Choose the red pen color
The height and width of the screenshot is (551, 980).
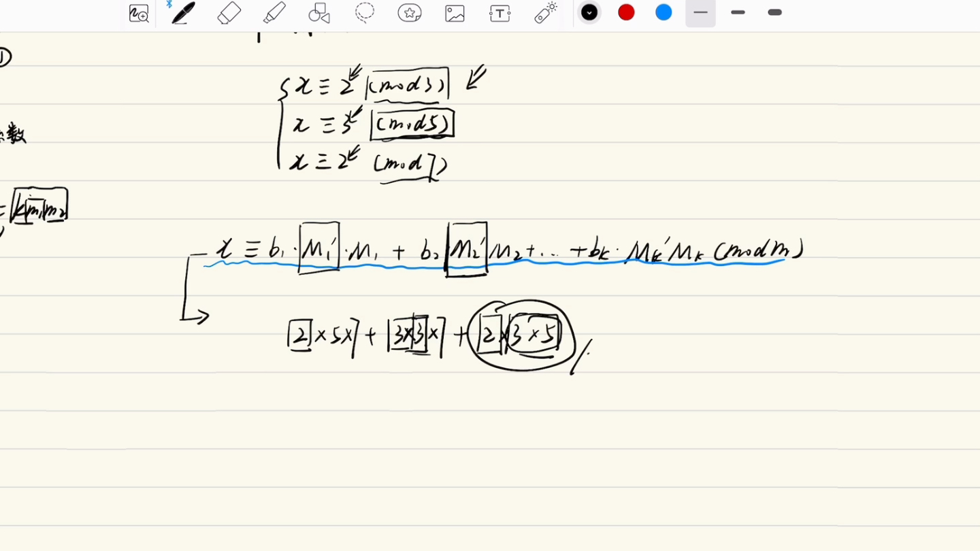(x=626, y=12)
